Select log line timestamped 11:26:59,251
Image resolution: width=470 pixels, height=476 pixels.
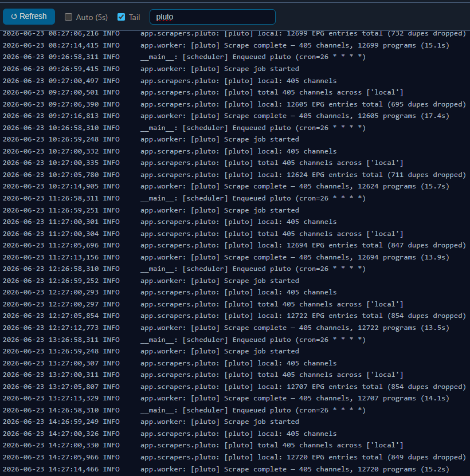click(151, 210)
